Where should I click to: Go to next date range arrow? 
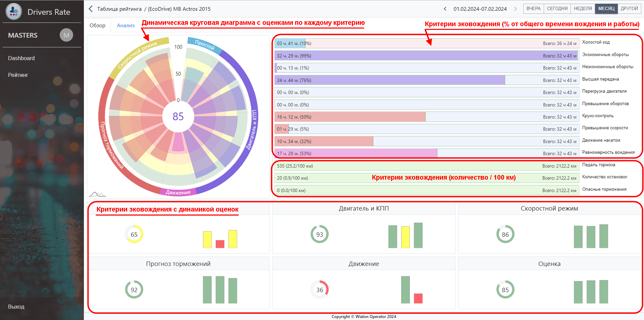(x=516, y=9)
